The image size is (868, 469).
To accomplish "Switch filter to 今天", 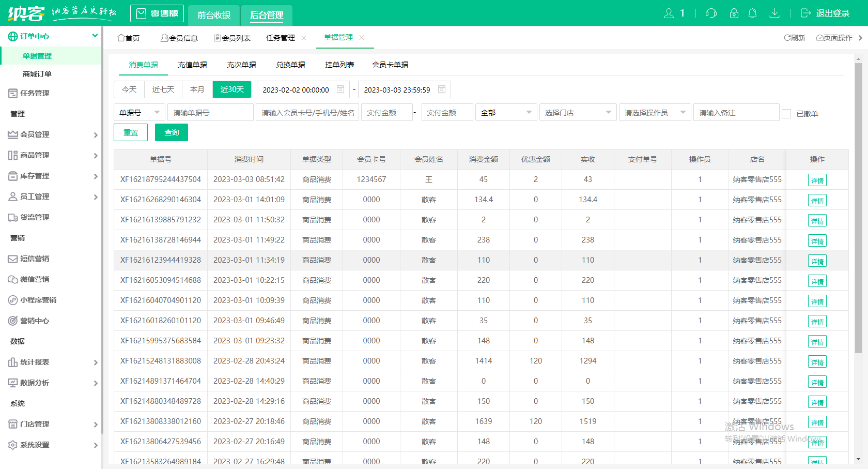I will (129, 89).
